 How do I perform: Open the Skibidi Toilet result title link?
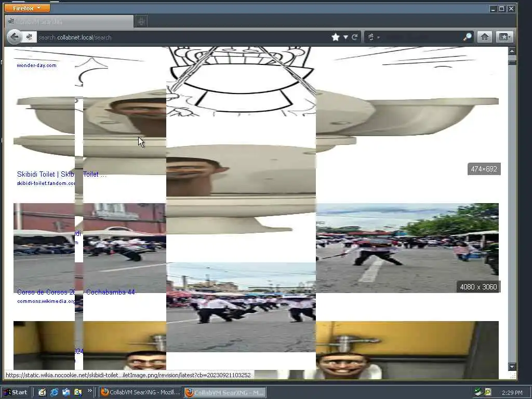[61, 174]
